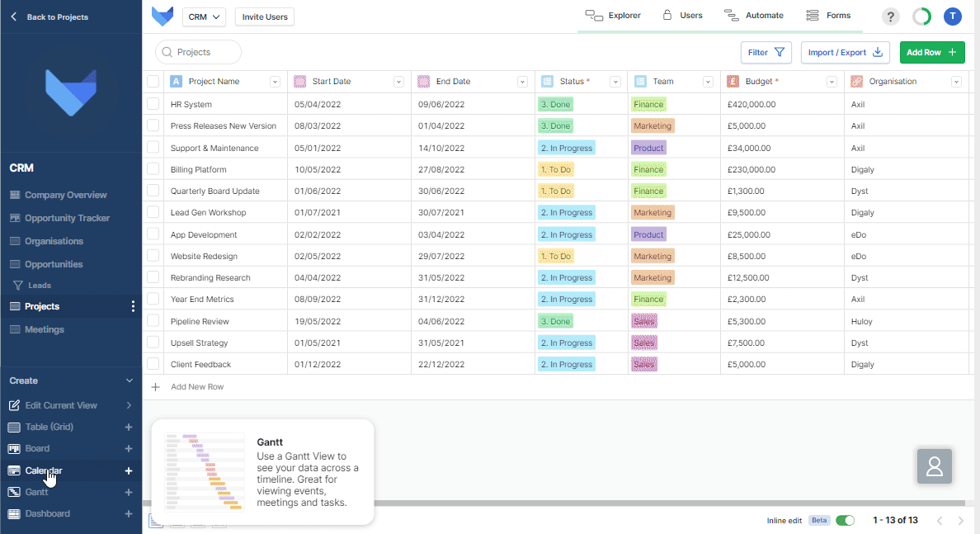Click the circular progress ring icon

pos(921,17)
